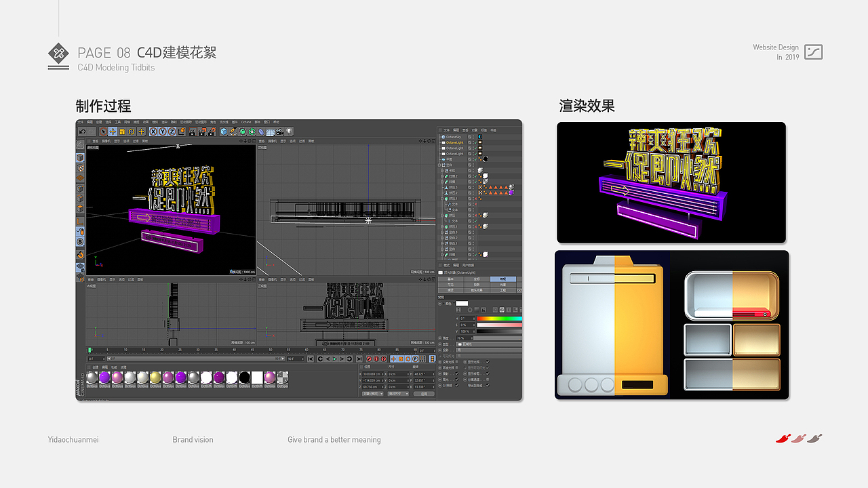Switch to Model mode in left palette
This screenshot has width=868, height=488.
coord(80,157)
